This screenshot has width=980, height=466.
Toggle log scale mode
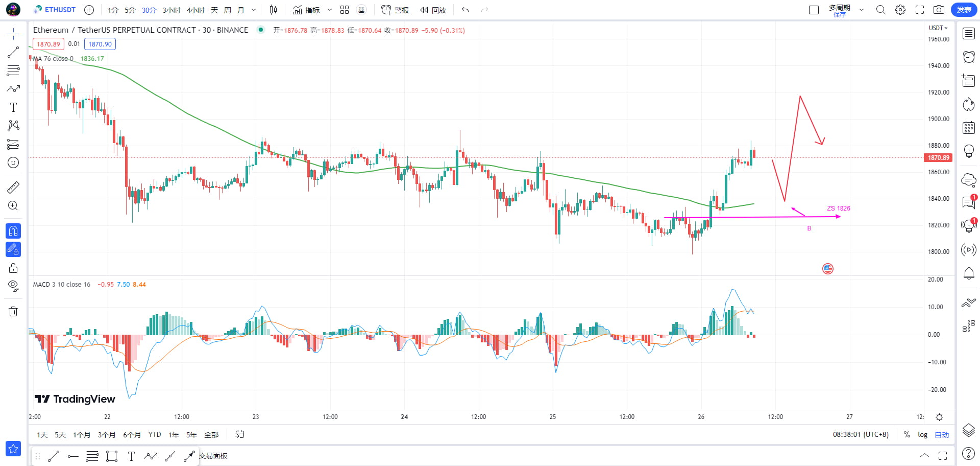pyautogui.click(x=922, y=435)
